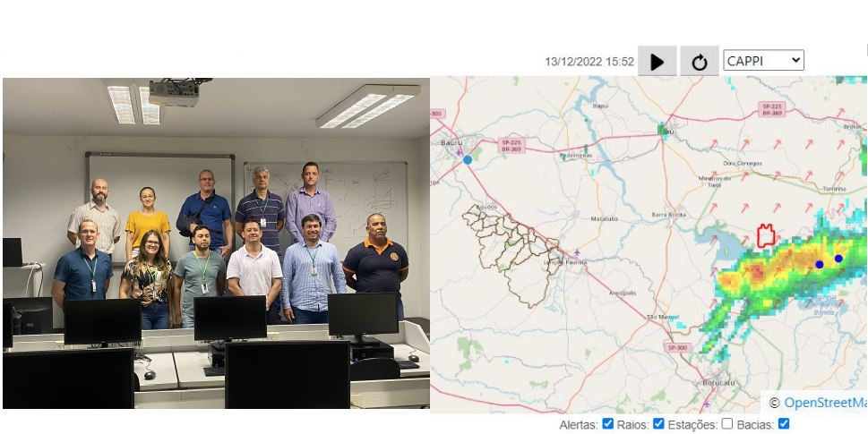Open the OpenStreetMap attribution link
This screenshot has height=434, width=868.
coord(825,403)
